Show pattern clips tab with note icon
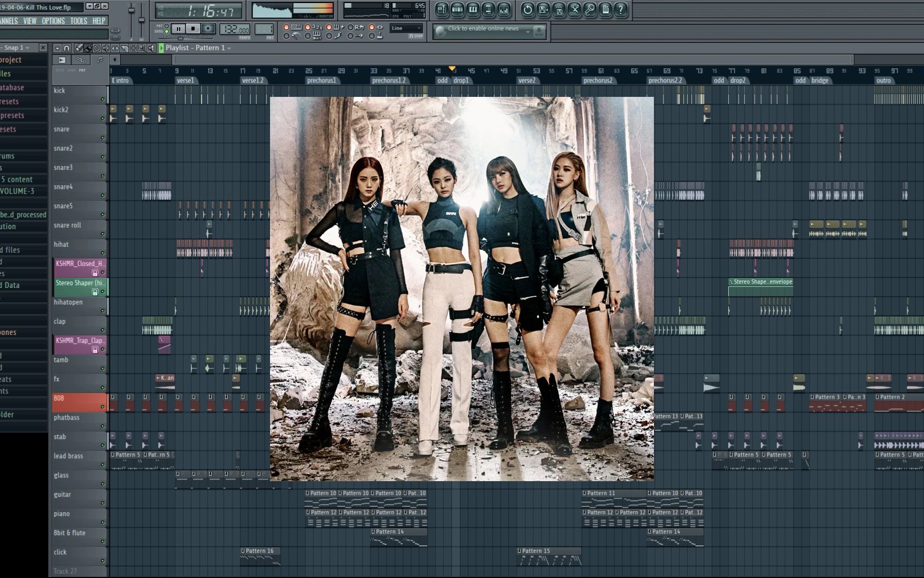This screenshot has width=924, height=578. tap(100, 60)
